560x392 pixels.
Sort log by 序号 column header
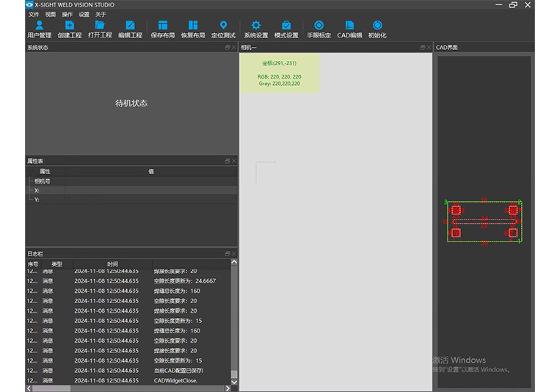[33, 264]
